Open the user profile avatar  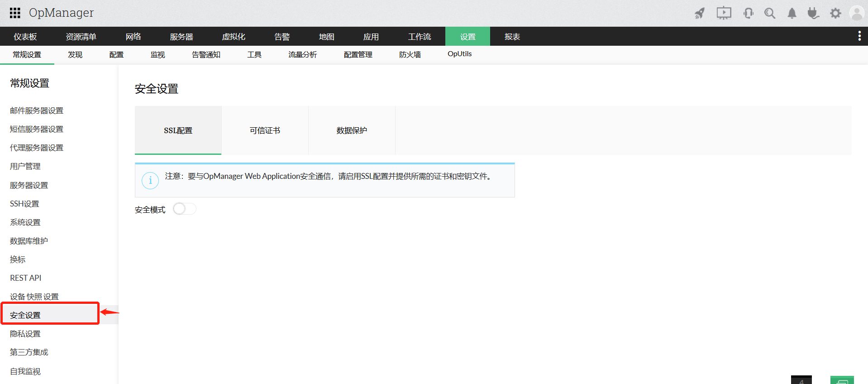click(857, 13)
